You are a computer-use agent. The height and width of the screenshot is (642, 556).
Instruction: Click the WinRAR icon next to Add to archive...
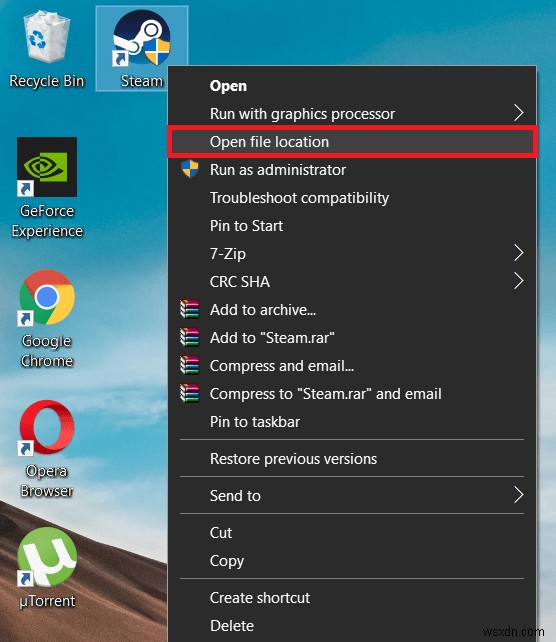point(190,310)
